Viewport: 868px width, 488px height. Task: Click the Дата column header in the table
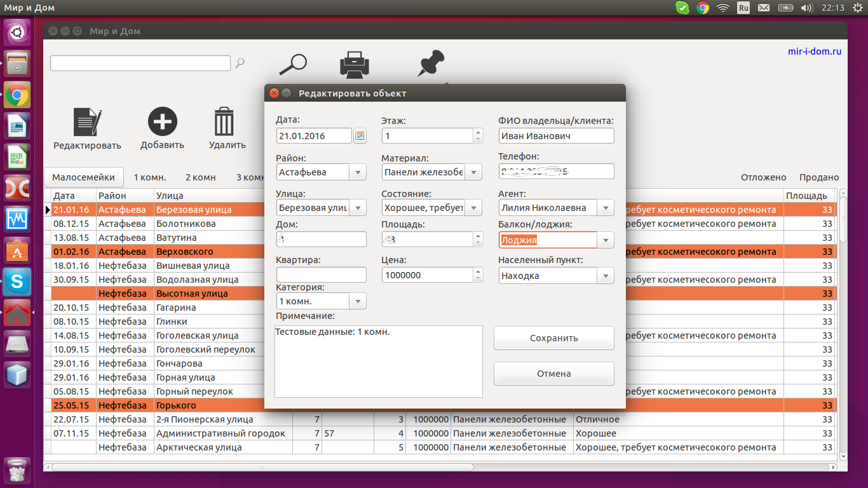[73, 196]
